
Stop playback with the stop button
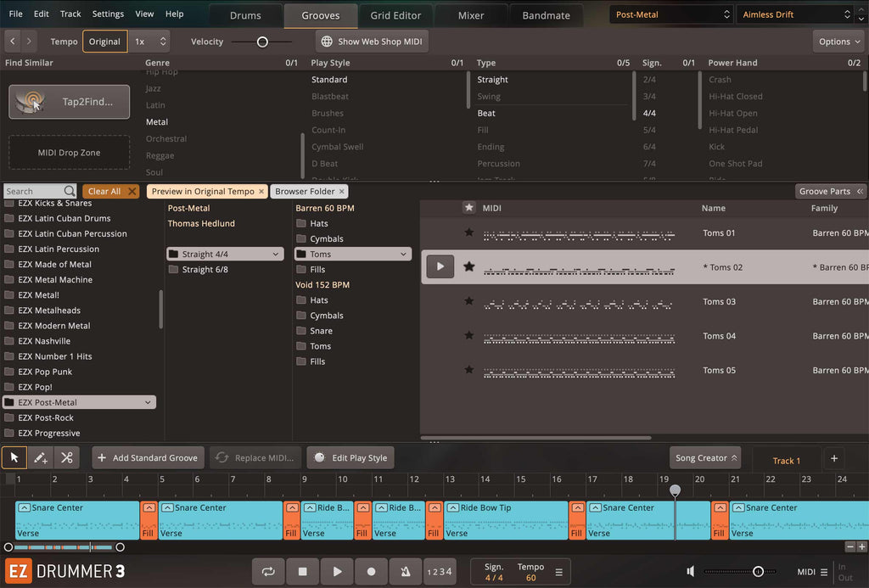click(x=303, y=571)
